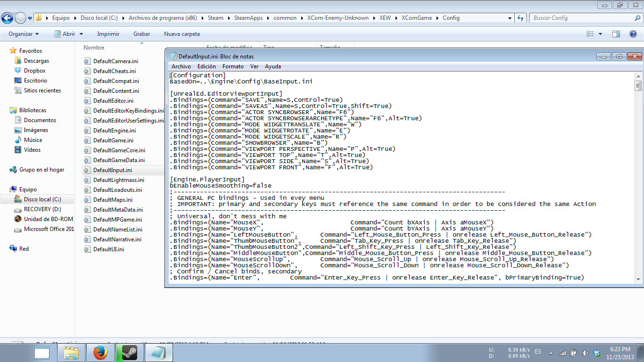Open Dropbox in the navigation pane

click(x=35, y=71)
